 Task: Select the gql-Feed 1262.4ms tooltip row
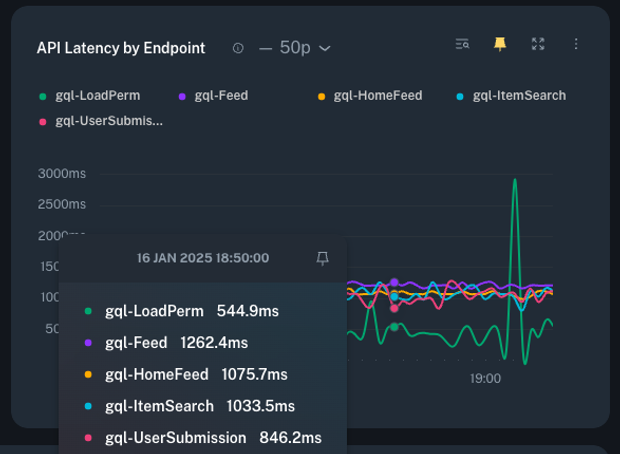pyautogui.click(x=176, y=343)
